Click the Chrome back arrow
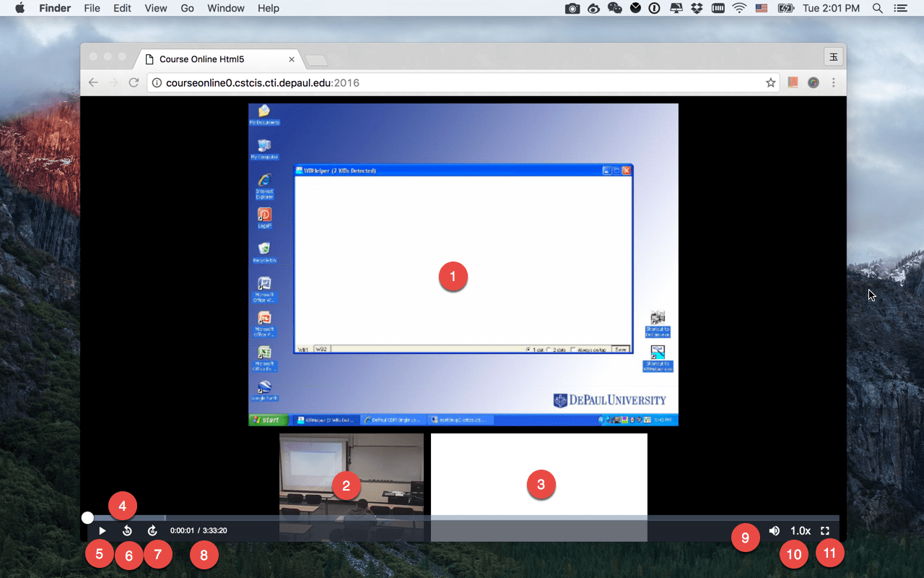 coord(93,82)
